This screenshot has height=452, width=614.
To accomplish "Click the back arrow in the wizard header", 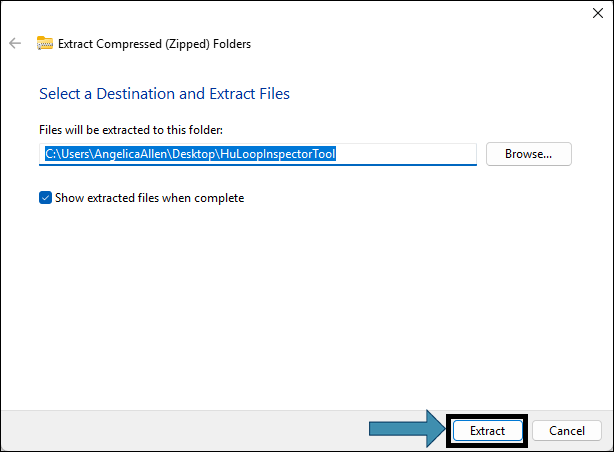I will [x=15, y=43].
